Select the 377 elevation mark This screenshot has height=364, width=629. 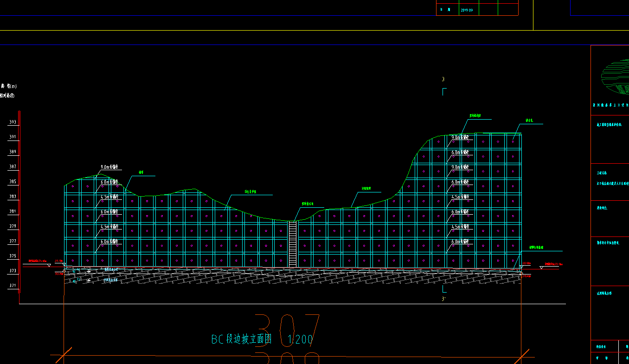[x=13, y=241]
